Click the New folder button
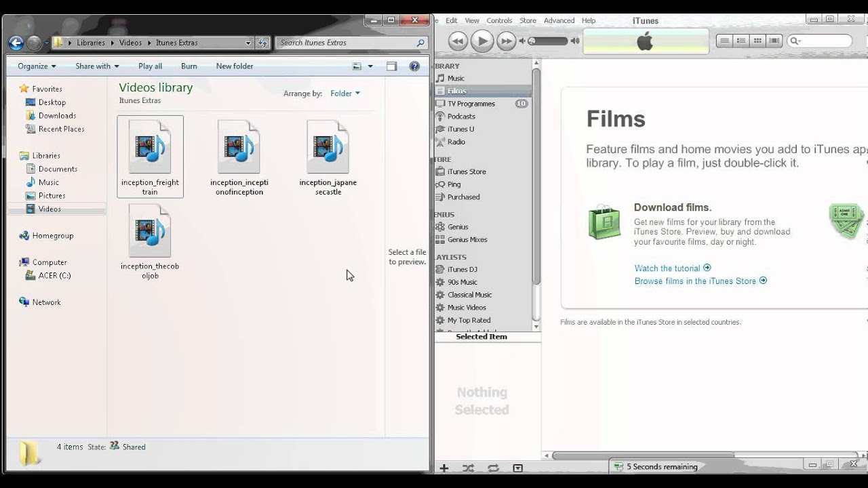 (235, 66)
